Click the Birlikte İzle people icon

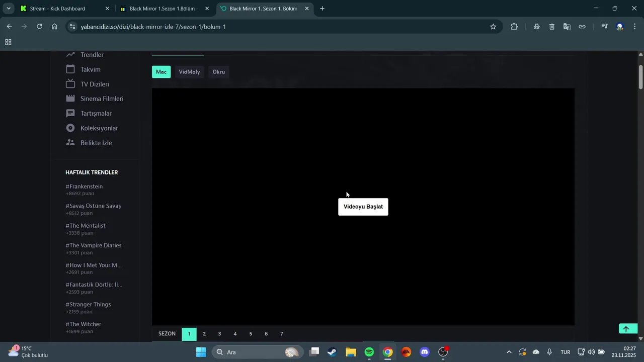point(70,143)
